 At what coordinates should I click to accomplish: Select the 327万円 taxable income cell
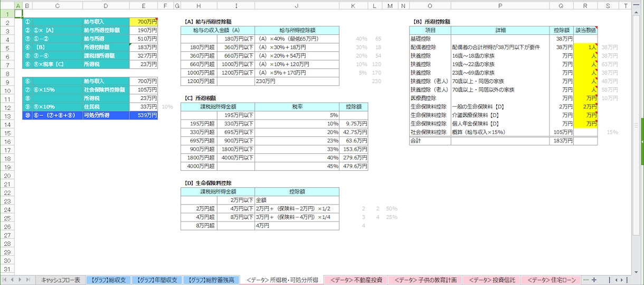point(144,56)
